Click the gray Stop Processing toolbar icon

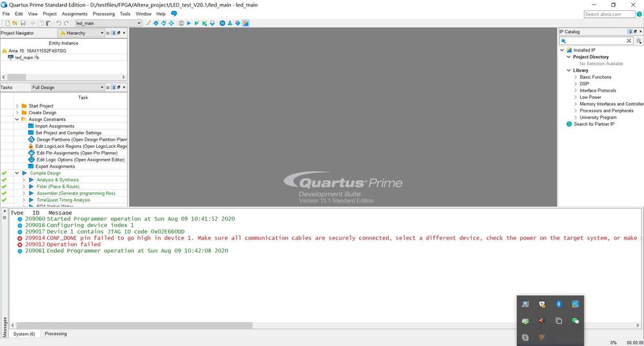[181, 23]
